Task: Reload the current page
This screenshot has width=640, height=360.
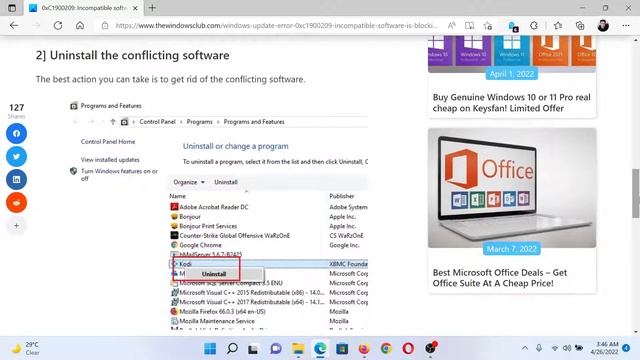Action: (58, 25)
